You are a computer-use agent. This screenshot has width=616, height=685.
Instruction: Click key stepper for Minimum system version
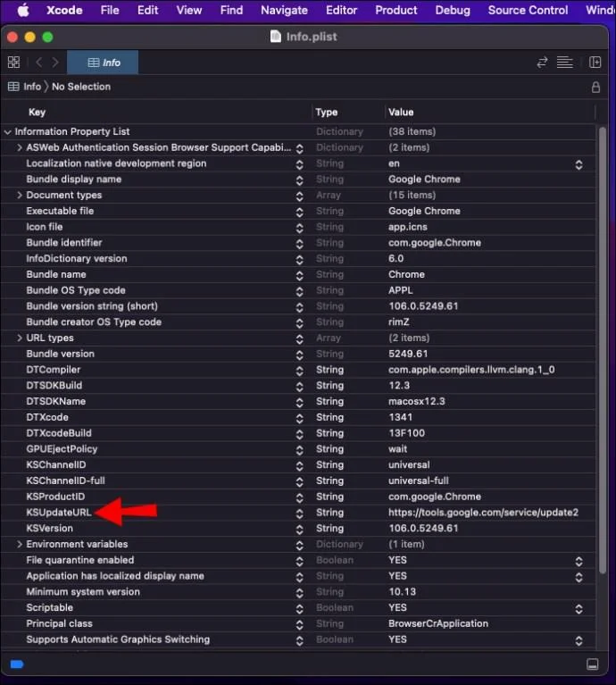click(x=299, y=593)
